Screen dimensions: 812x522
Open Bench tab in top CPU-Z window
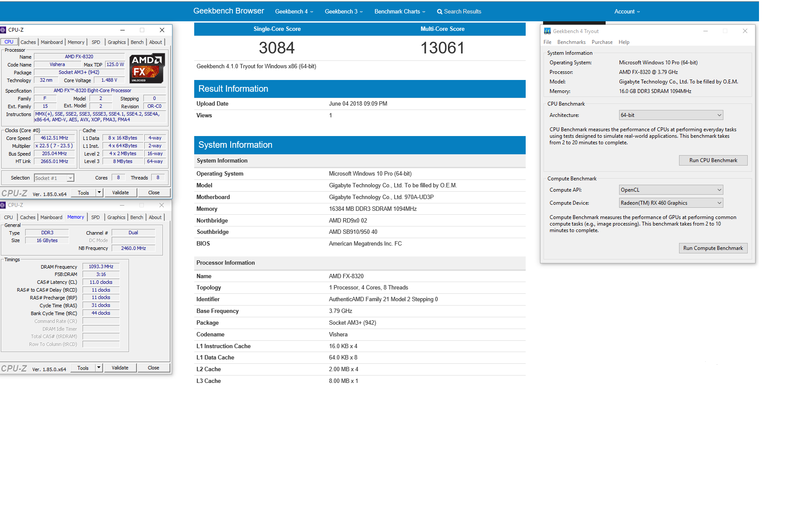tap(137, 42)
